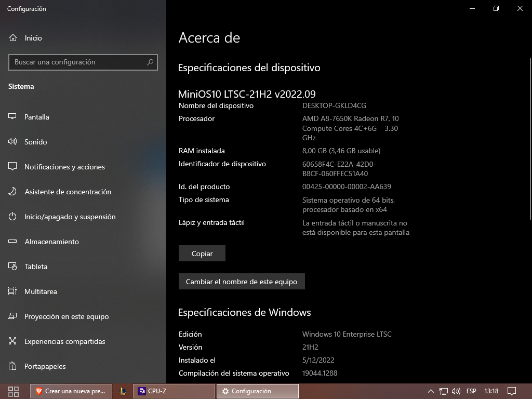
Task: Open Multitarea settings page
Action: (83, 291)
